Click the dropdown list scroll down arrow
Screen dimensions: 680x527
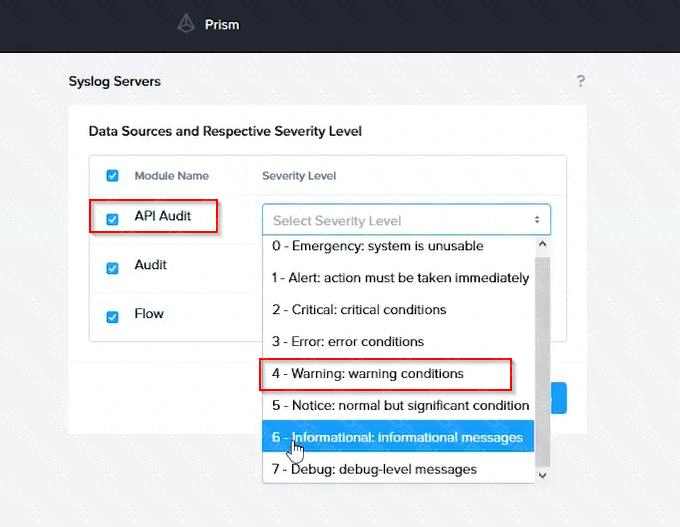[543, 476]
